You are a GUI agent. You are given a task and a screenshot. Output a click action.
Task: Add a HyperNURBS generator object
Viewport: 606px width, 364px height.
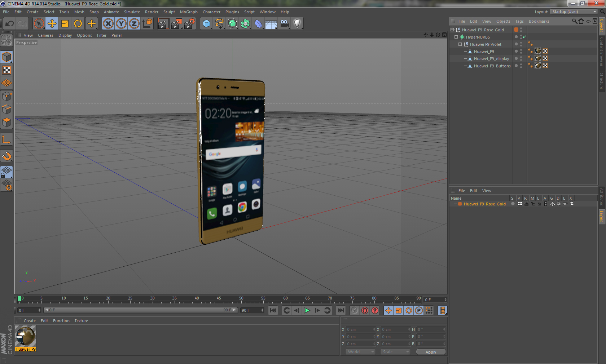(x=233, y=24)
